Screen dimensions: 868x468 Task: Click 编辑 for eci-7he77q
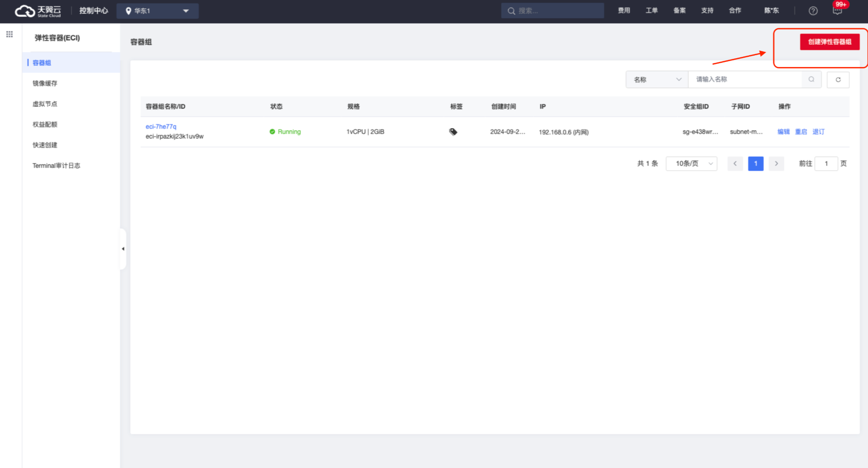point(783,132)
